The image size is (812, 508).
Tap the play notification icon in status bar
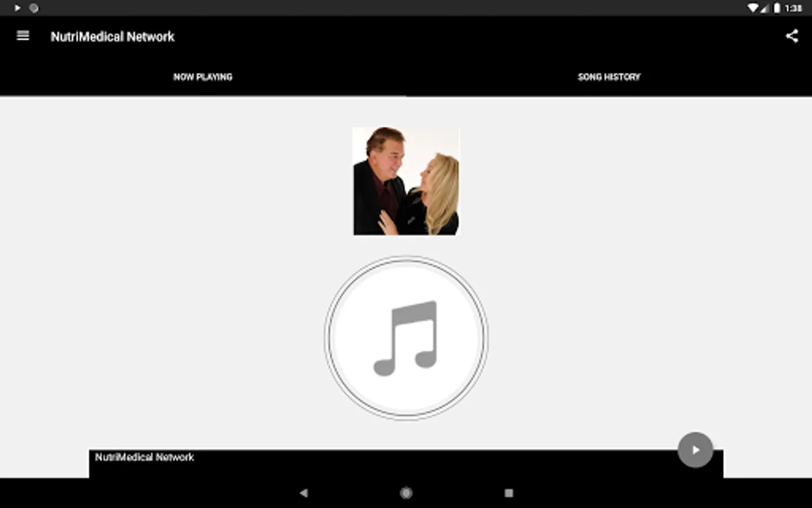[x=17, y=8]
